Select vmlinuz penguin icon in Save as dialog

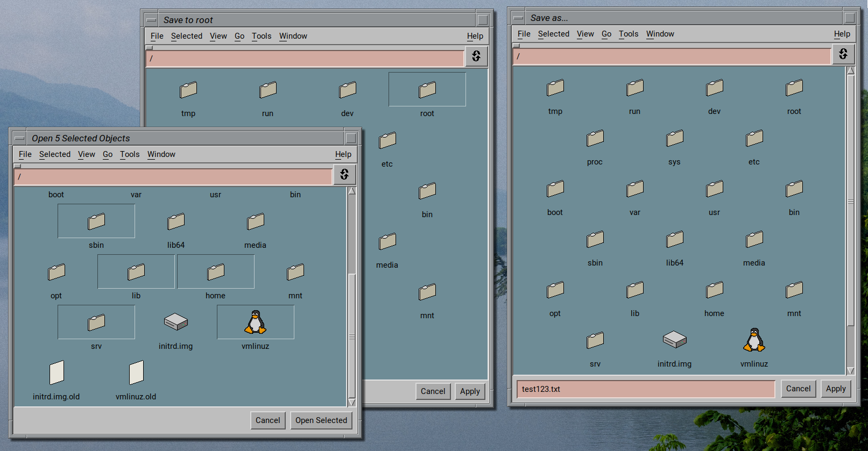[754, 340]
